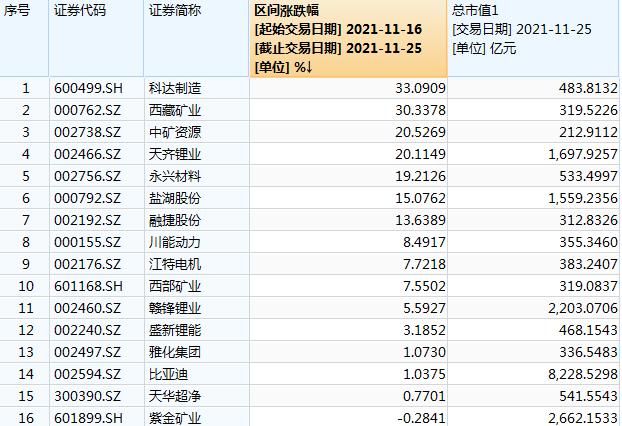Select market cap 2,203.0706
622x426 pixels.
point(583,308)
